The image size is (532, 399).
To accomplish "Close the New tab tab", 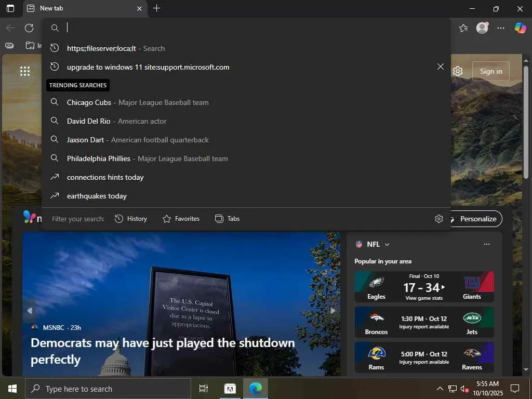I will pyautogui.click(x=139, y=8).
